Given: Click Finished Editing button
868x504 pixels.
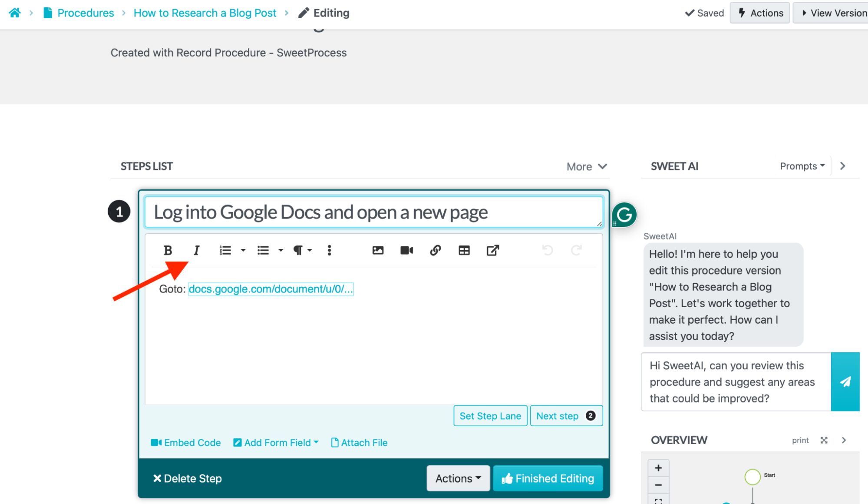Looking at the screenshot, I should [548, 478].
